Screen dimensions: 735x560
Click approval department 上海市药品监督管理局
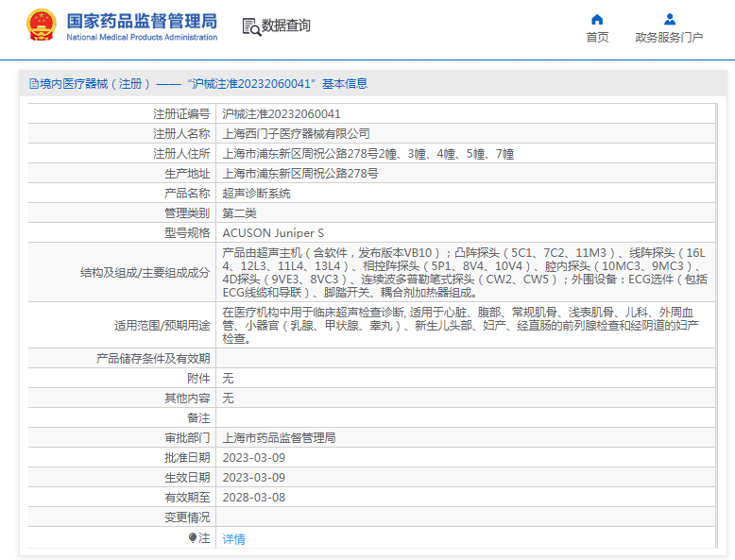point(279,438)
